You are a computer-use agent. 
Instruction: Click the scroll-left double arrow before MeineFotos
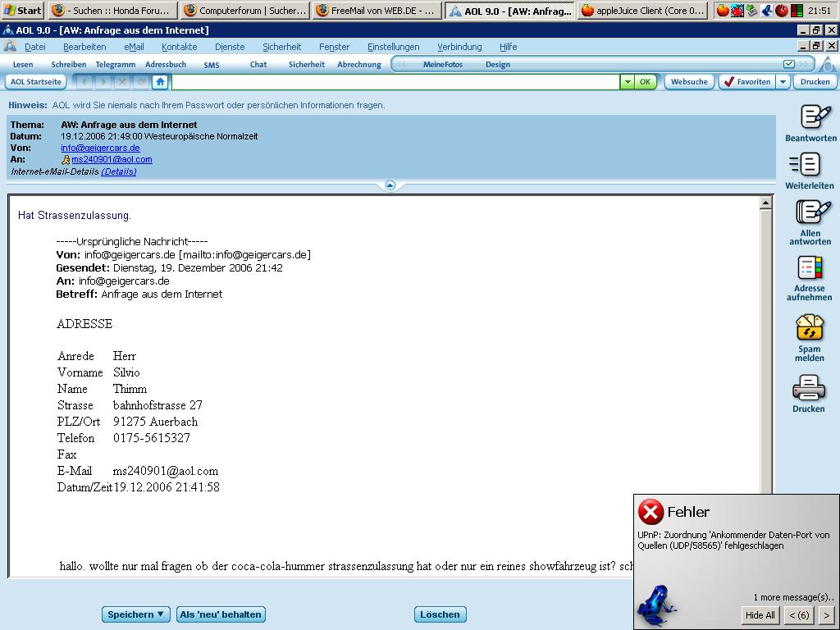pos(400,64)
